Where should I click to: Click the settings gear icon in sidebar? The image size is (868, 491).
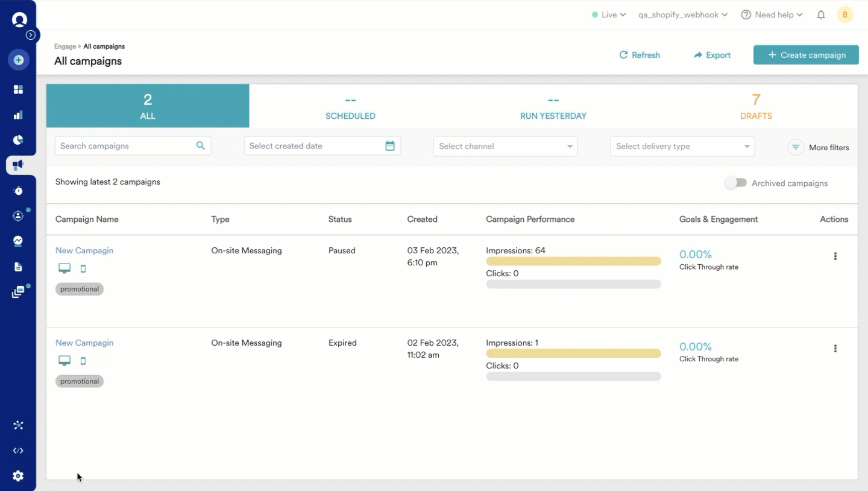18,476
